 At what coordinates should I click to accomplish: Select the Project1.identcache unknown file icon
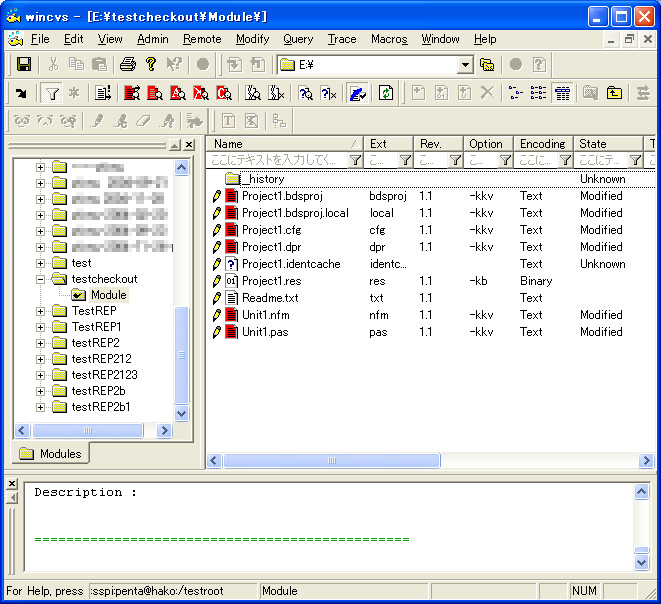pyautogui.click(x=231, y=264)
